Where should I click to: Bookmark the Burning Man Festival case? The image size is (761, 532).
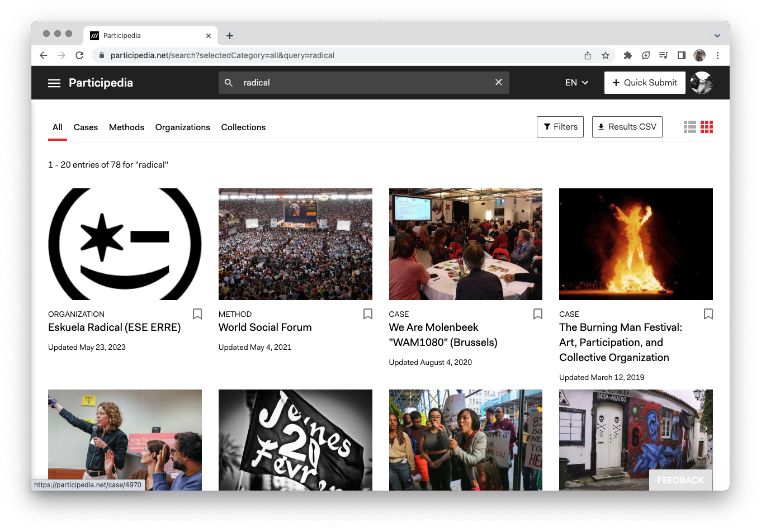(x=708, y=314)
